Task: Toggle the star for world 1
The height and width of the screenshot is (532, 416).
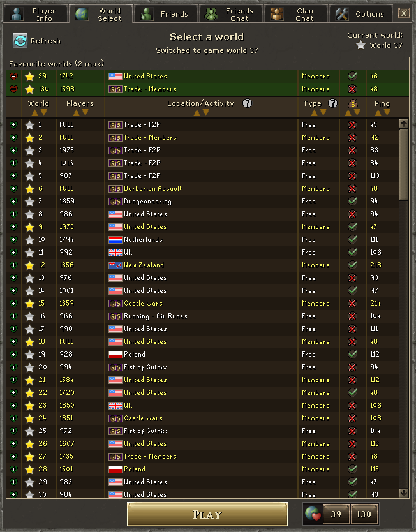Action: pyautogui.click(x=30, y=125)
